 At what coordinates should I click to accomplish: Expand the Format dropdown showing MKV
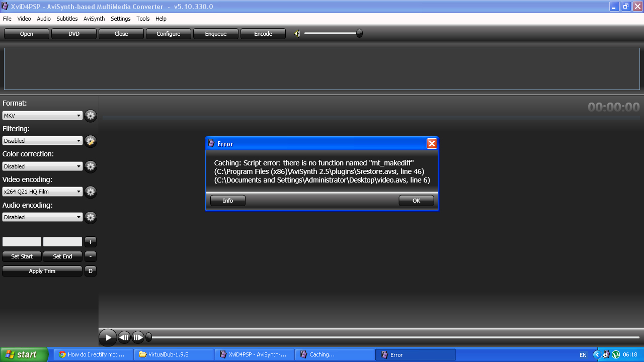(42, 116)
